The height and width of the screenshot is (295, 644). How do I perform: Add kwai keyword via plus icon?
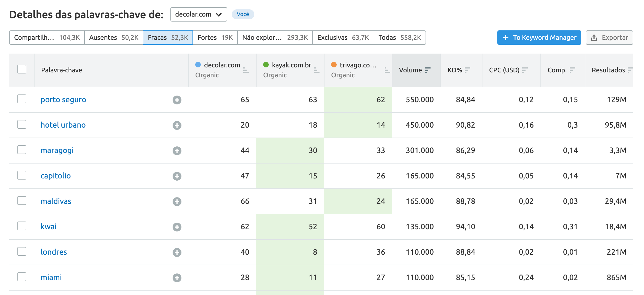pyautogui.click(x=177, y=227)
